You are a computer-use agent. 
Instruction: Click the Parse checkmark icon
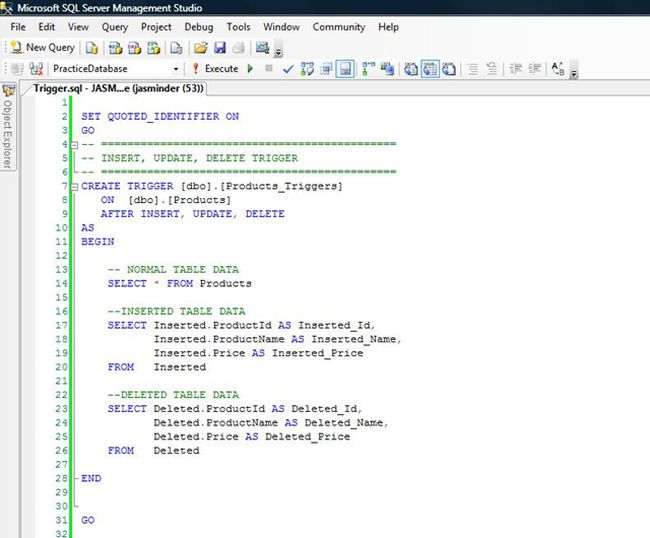coord(288,69)
